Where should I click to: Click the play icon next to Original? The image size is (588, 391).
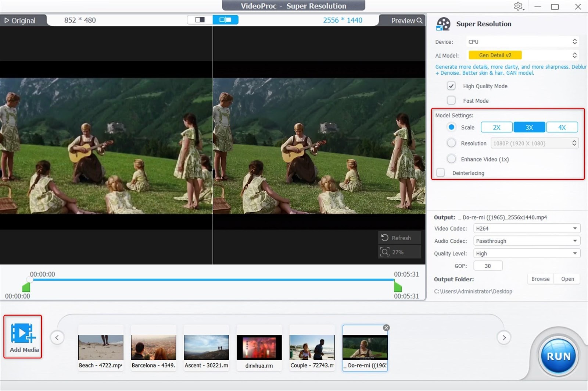pos(7,20)
